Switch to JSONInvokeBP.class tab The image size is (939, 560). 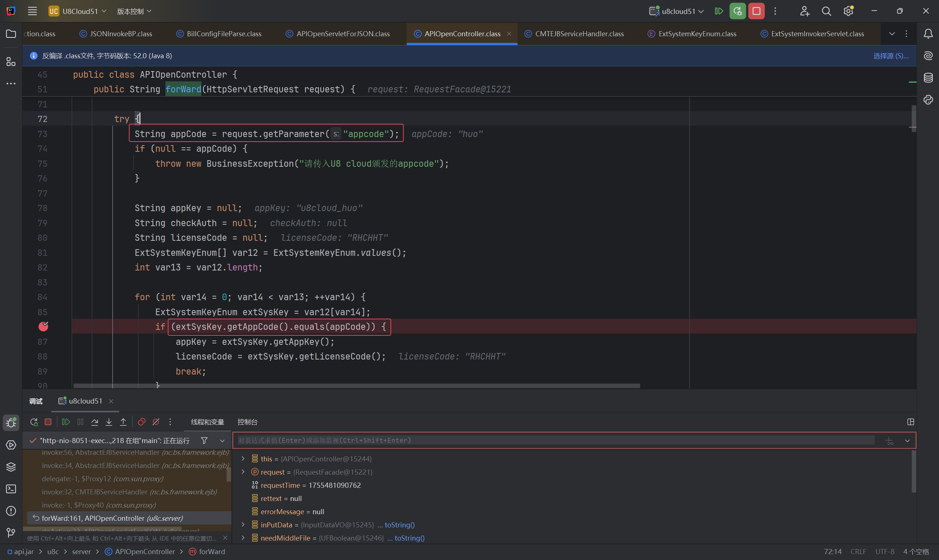click(116, 34)
